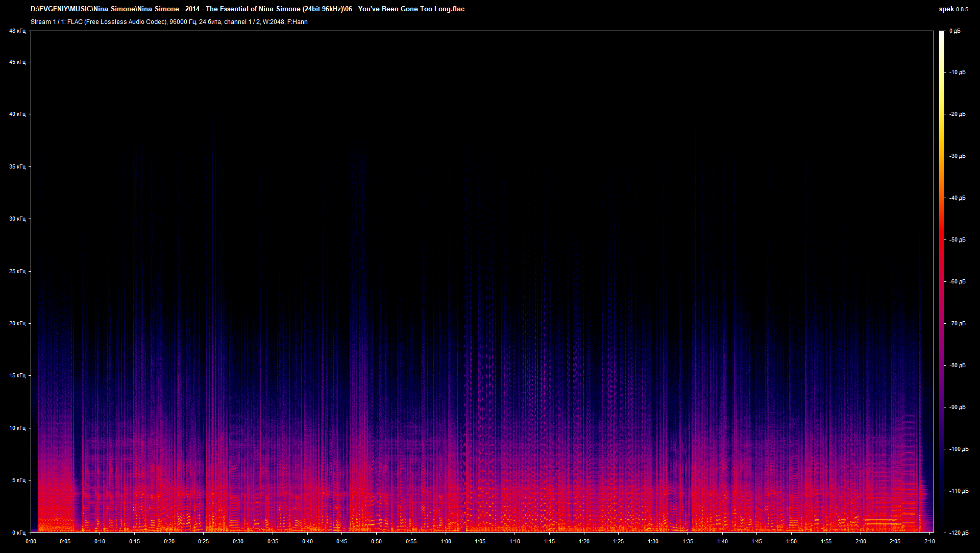Select the '1:20' time axis label

pos(584,541)
